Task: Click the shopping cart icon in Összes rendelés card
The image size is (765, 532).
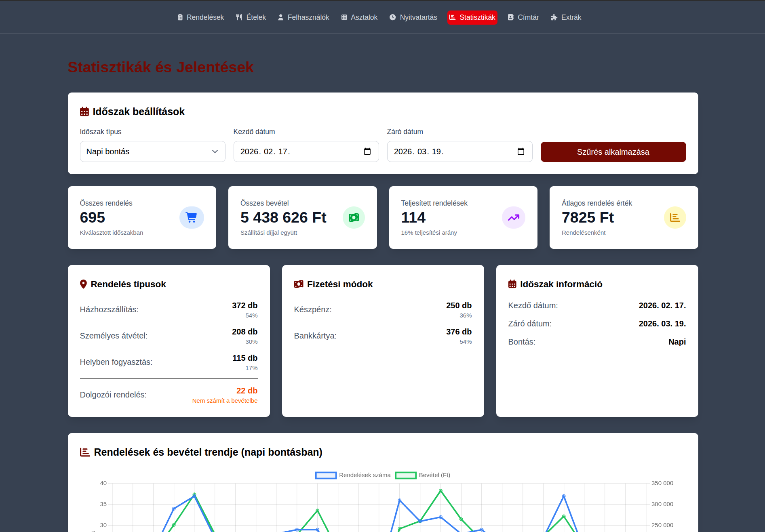Action: coord(192,217)
